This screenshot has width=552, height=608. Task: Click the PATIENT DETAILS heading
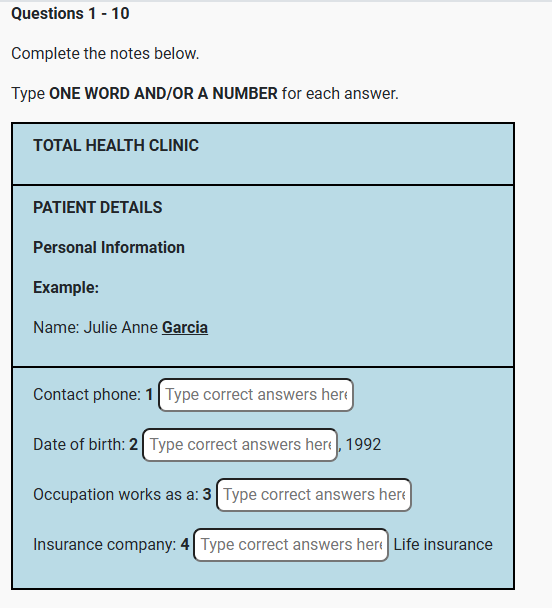pyautogui.click(x=98, y=207)
